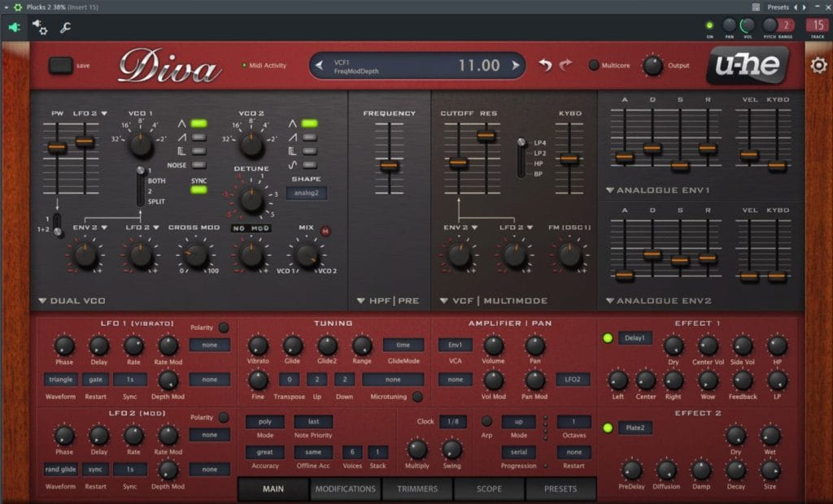833x504 pixels.
Task: Open the Delay1 effect type selector
Action: (634, 338)
